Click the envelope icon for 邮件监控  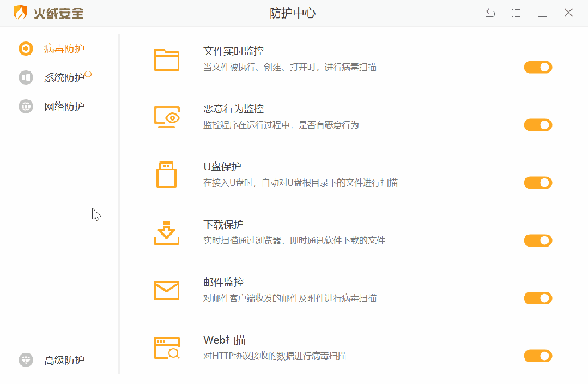(167, 291)
